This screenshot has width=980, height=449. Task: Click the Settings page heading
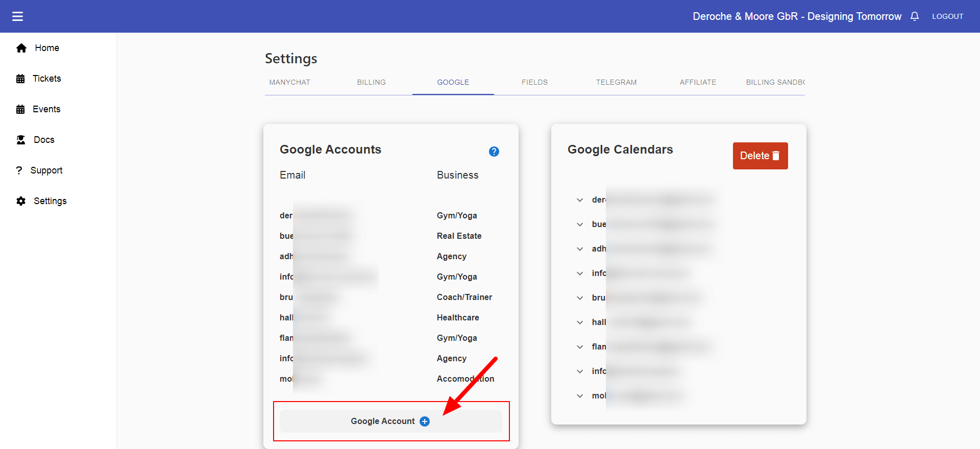tap(291, 59)
